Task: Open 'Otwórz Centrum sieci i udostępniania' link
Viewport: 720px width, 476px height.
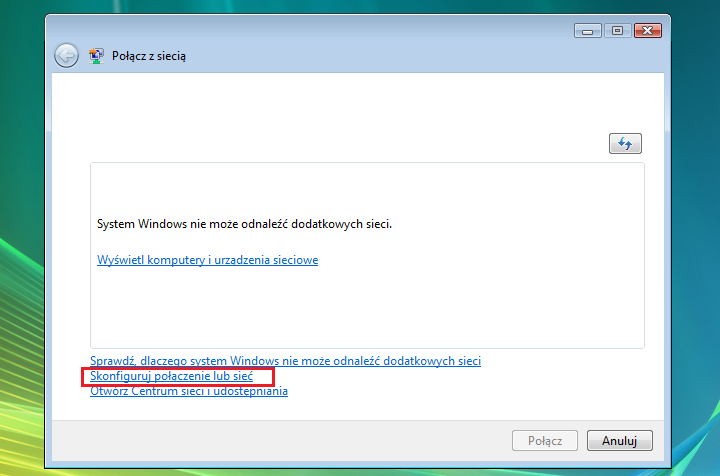Action: coord(189,391)
